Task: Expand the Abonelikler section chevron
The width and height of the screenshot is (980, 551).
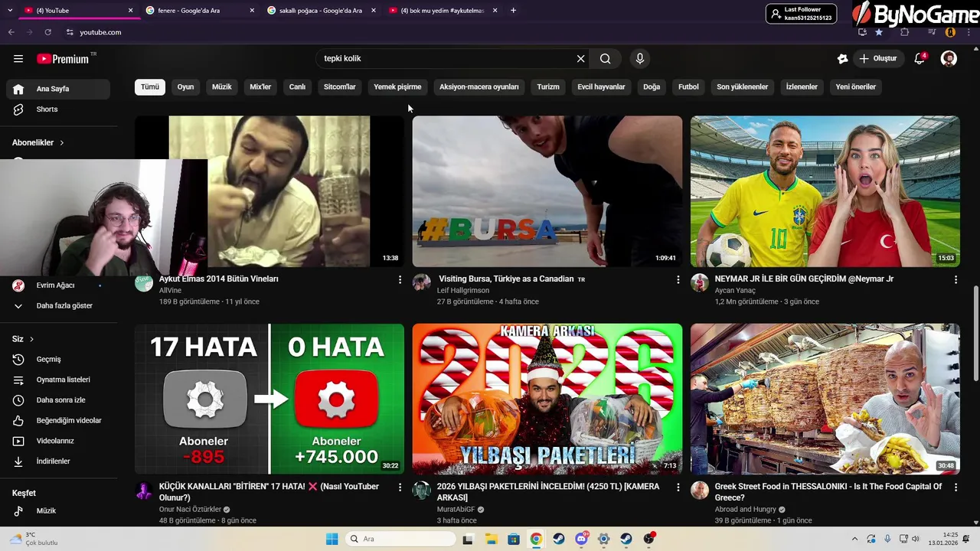Action: pos(62,142)
